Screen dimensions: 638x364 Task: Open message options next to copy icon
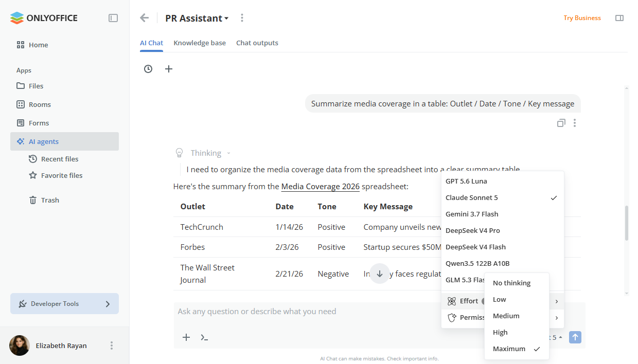click(x=575, y=123)
